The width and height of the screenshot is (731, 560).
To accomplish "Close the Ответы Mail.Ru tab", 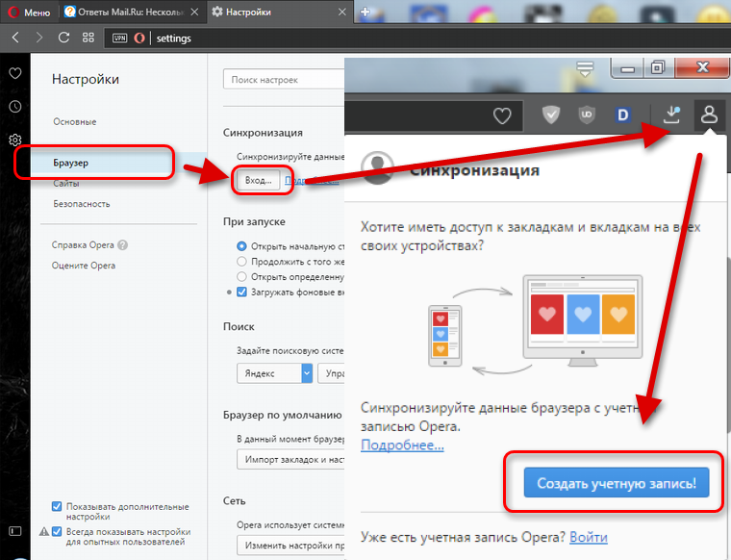I will pos(195,13).
